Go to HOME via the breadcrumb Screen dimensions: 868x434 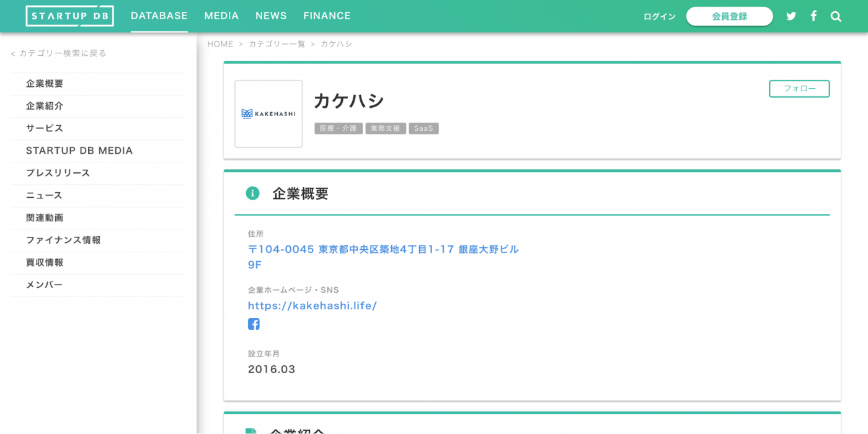[x=220, y=43]
